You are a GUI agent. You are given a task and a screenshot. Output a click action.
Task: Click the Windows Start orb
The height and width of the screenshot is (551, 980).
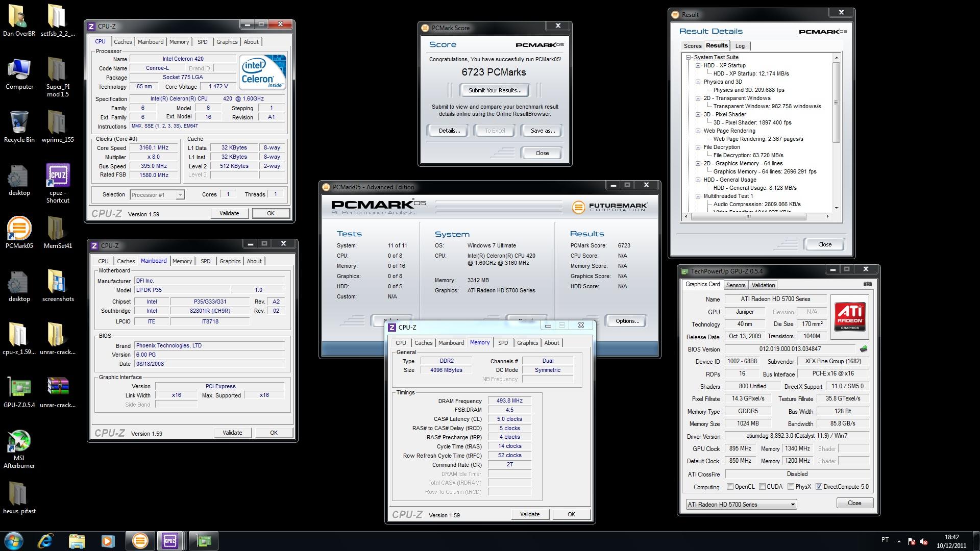pos(14,541)
